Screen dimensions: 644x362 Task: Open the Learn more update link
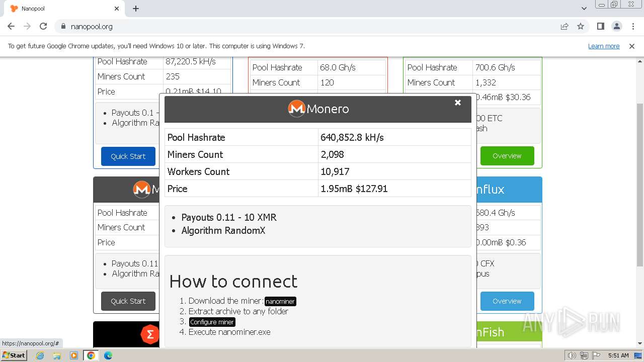point(604,46)
